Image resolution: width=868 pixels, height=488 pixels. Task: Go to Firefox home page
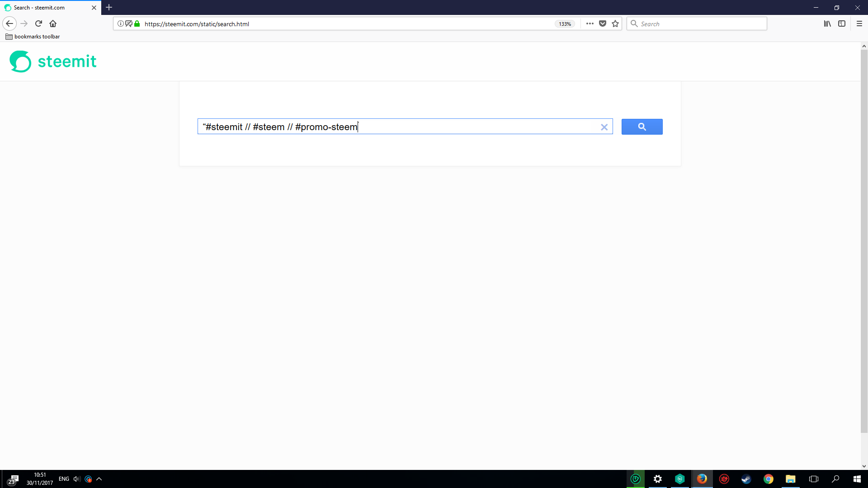coord(53,23)
